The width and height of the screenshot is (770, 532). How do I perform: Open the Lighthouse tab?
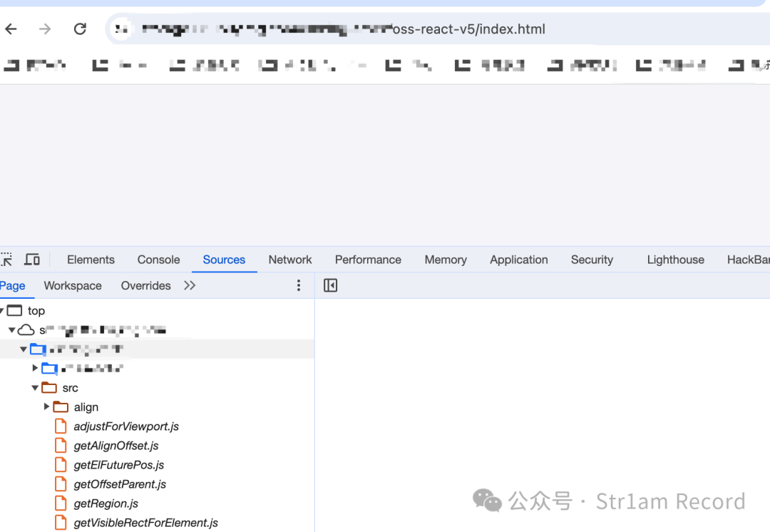675,260
